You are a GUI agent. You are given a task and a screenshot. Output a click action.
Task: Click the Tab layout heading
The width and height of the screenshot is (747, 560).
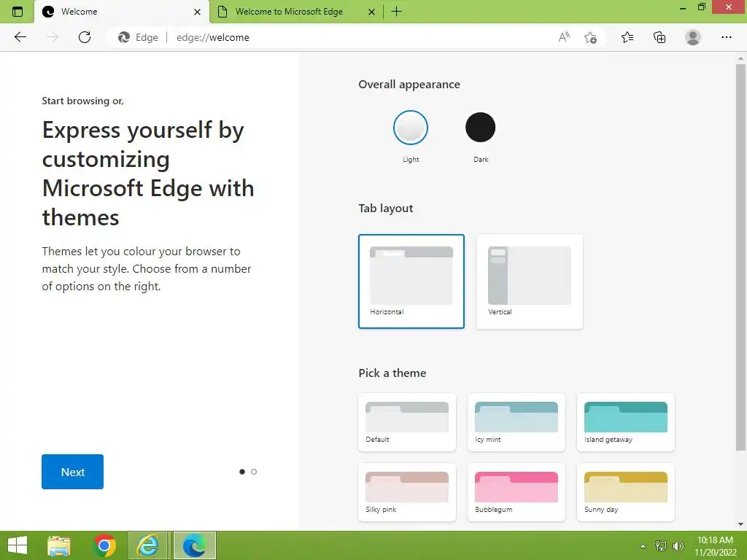(x=386, y=208)
